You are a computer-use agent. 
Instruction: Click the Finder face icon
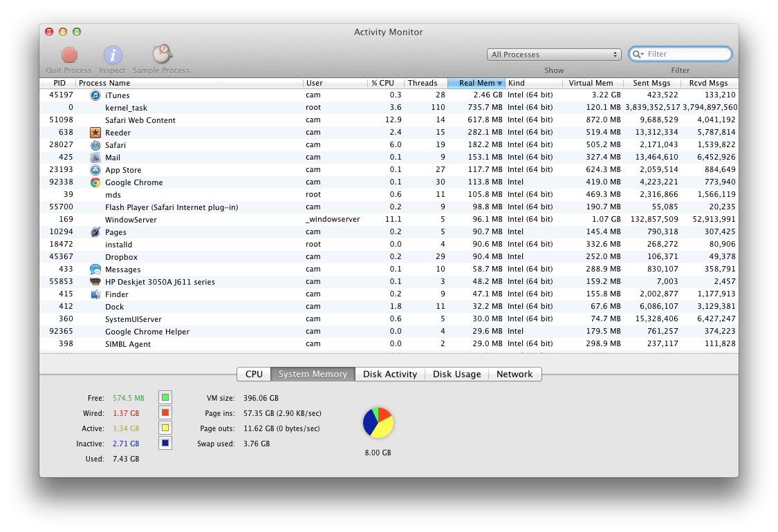[95, 294]
